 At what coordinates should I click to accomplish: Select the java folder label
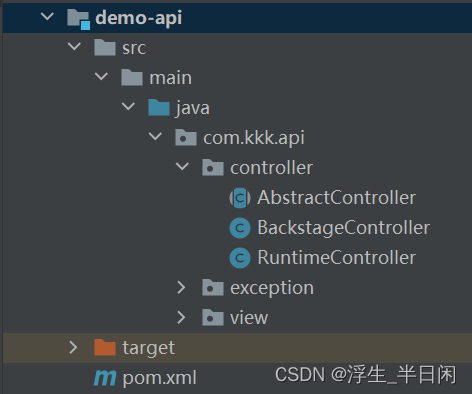(x=192, y=108)
